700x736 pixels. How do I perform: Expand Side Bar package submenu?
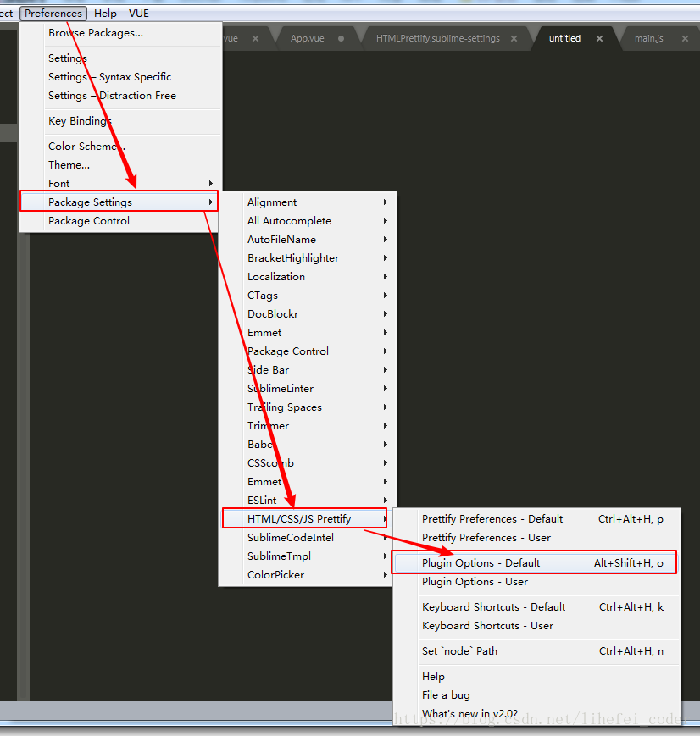(x=308, y=370)
